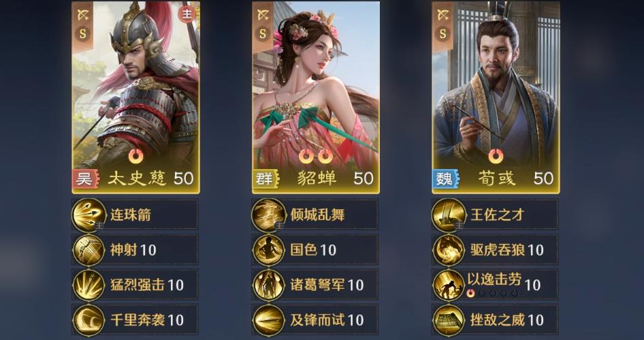Click the 群 faction tag on 貂蝉
This screenshot has height=340, width=644.
coord(265,179)
